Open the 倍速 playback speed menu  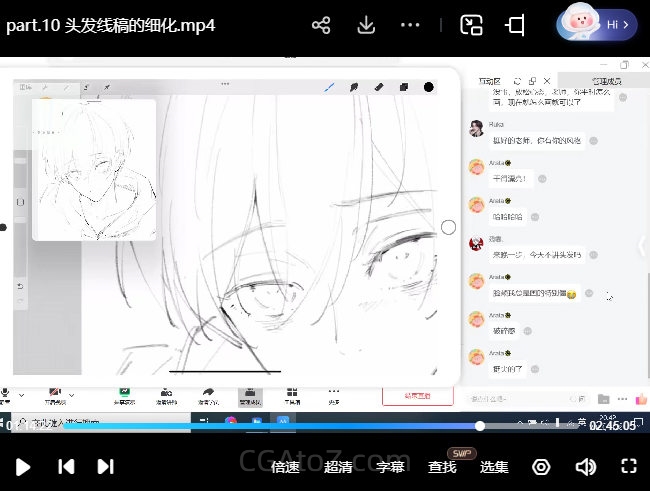click(285, 467)
